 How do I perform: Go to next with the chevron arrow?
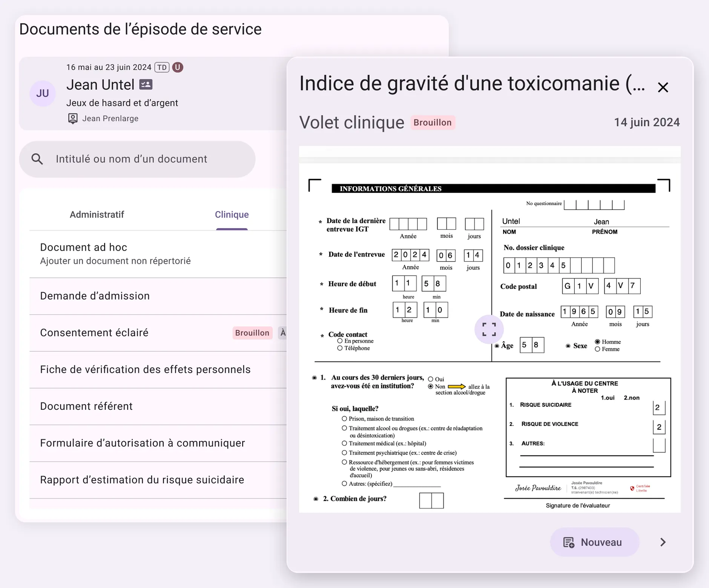[663, 542]
